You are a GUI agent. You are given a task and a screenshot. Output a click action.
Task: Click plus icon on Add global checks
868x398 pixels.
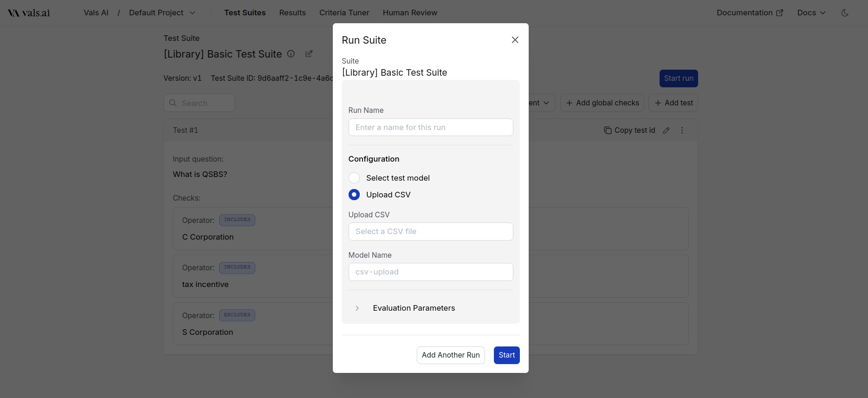coord(569,103)
